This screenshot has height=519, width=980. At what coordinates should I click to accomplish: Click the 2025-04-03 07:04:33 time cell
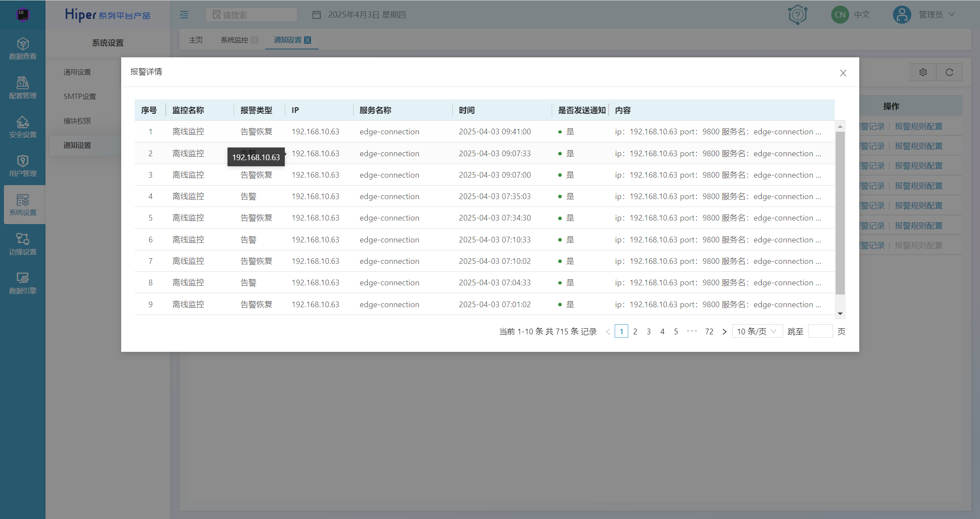[495, 283]
